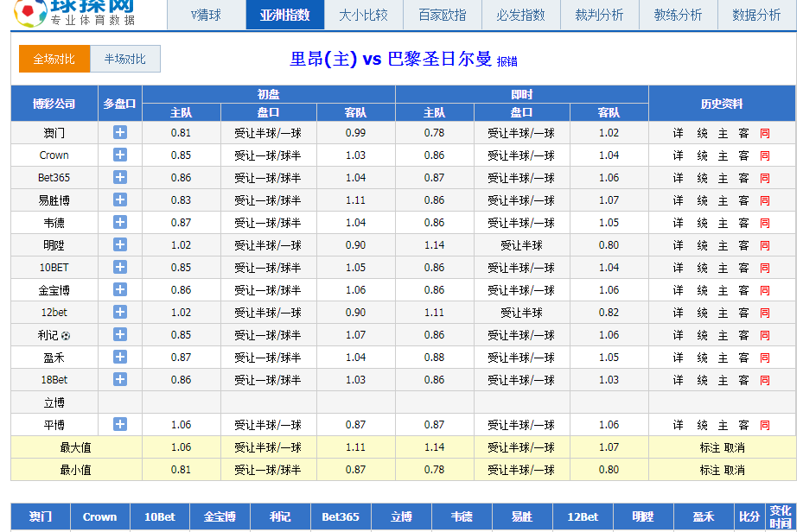The image size is (803, 532).
Task: Click 客 away history link for 易胜博 row
Action: pyautogui.click(x=743, y=200)
